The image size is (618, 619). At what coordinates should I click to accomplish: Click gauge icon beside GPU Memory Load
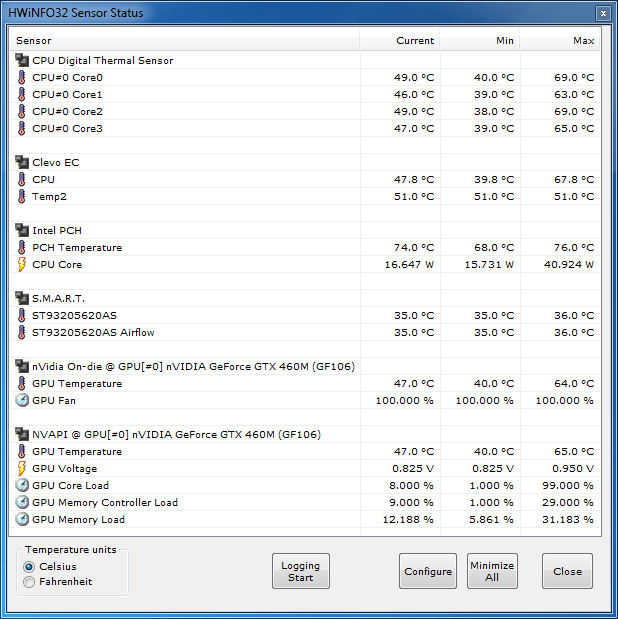click(22, 519)
